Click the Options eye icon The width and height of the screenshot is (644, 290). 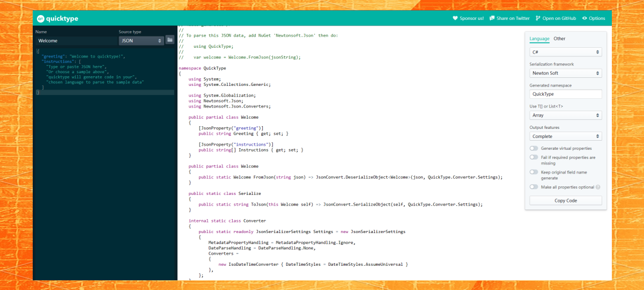pos(584,18)
